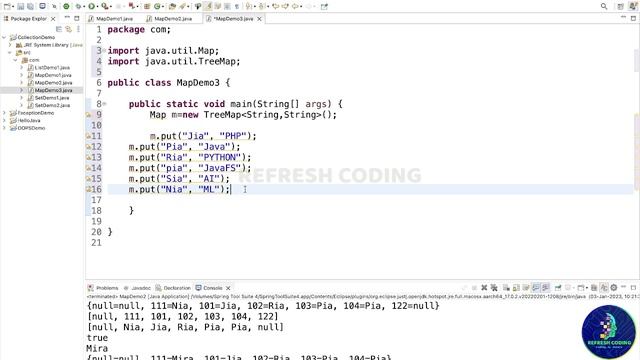Viewport: 640px width, 360px height.
Task: Open the Javadoc view tab
Action: (138, 288)
